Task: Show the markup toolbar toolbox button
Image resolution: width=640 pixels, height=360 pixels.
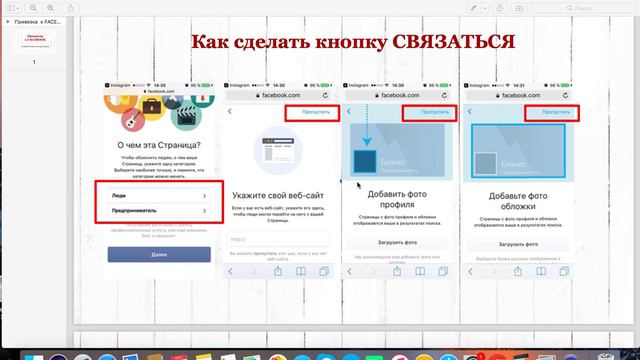Action: point(519,8)
